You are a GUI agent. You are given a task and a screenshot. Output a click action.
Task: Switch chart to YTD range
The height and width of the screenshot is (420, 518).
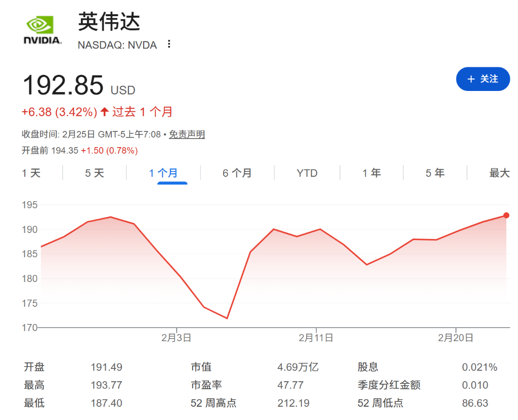tap(307, 173)
